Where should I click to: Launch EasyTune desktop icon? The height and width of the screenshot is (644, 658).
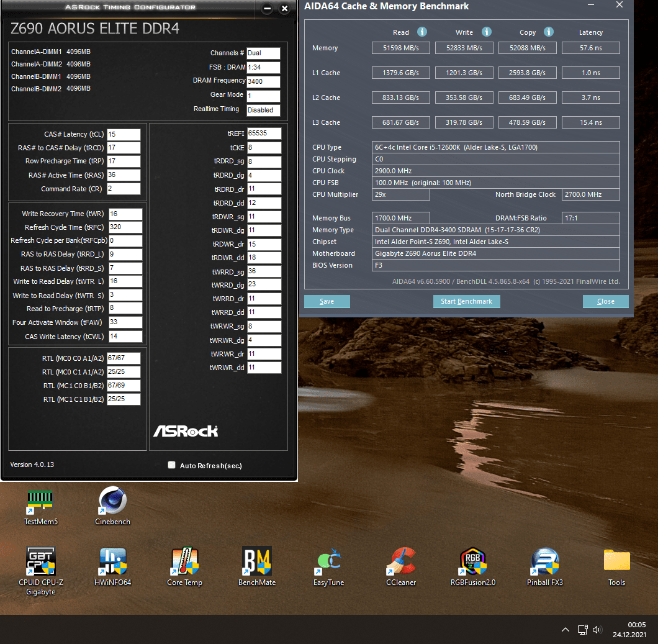[x=328, y=566]
